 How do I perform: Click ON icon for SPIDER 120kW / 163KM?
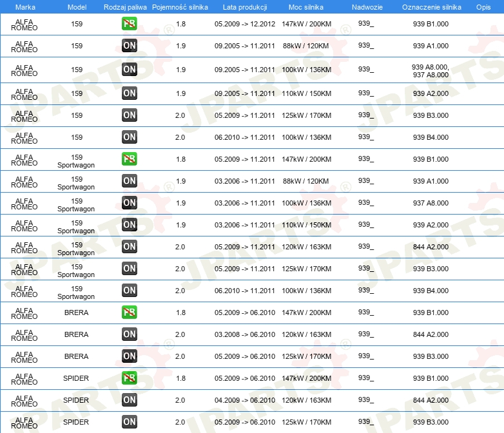(x=129, y=400)
